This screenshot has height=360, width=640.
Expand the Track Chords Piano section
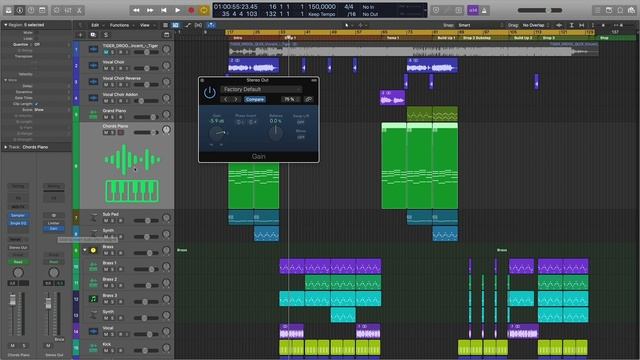5,147
